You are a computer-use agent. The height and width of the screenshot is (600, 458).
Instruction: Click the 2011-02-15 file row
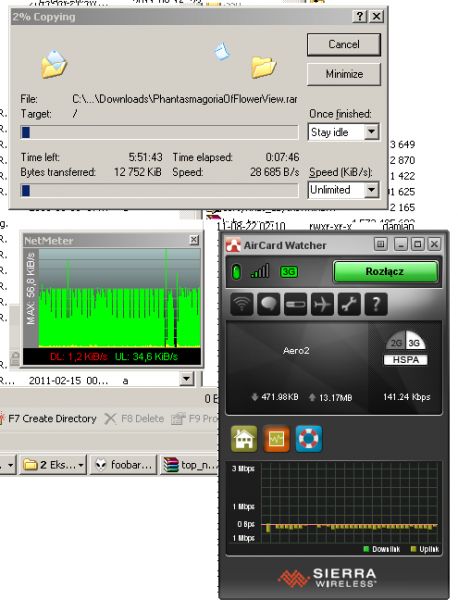[x=90, y=381]
